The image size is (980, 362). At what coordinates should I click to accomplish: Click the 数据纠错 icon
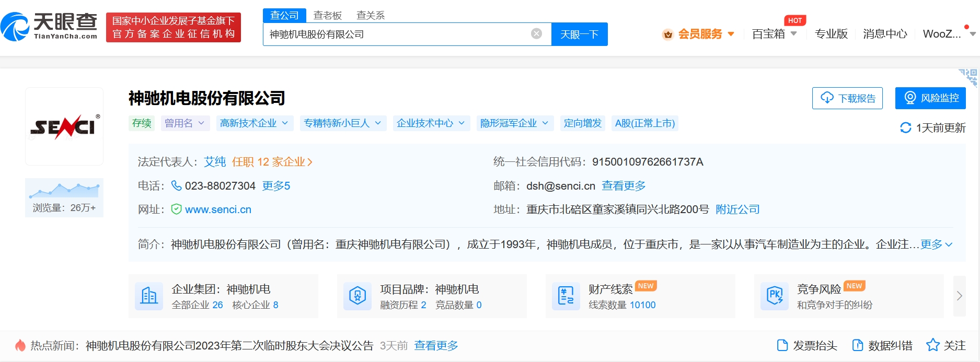tap(858, 345)
